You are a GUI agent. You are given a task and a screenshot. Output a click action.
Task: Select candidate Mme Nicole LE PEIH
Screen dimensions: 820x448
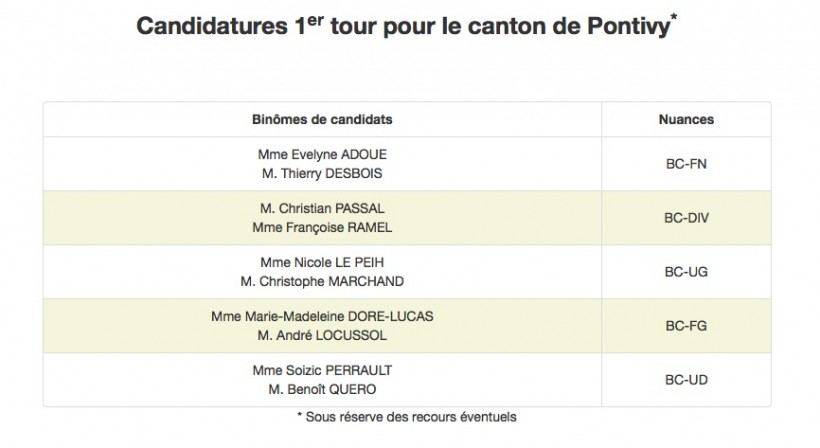pos(321,263)
